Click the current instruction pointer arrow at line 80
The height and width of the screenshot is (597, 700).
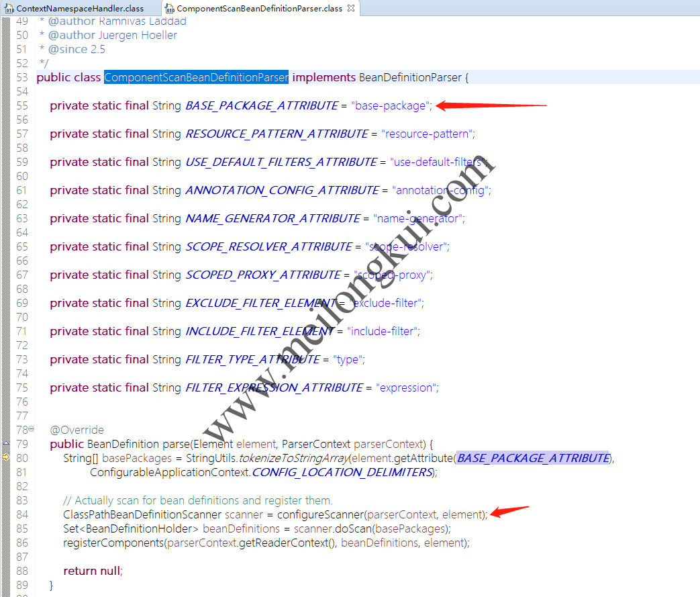(x=6, y=457)
